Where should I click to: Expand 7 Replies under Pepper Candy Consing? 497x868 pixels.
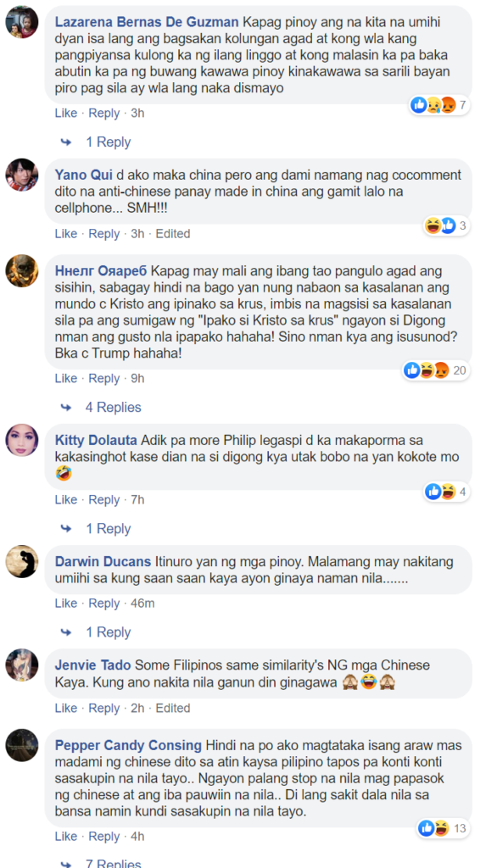click(113, 863)
